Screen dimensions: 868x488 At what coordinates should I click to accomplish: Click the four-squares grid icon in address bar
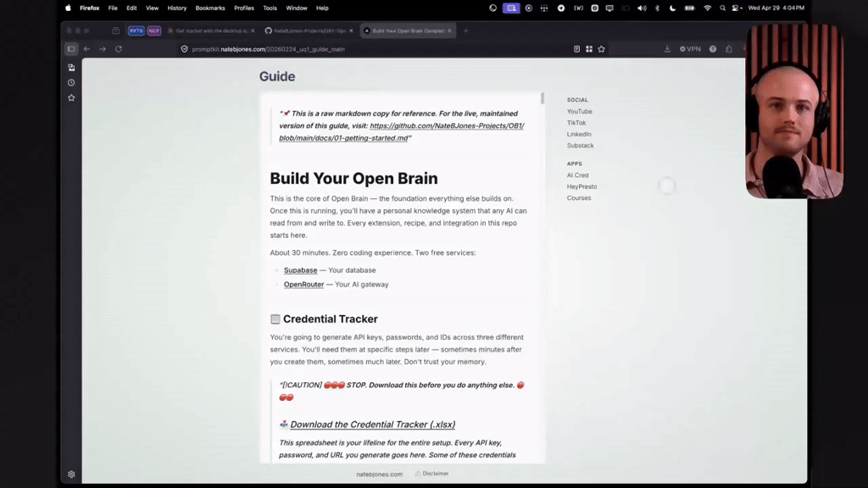(x=589, y=48)
